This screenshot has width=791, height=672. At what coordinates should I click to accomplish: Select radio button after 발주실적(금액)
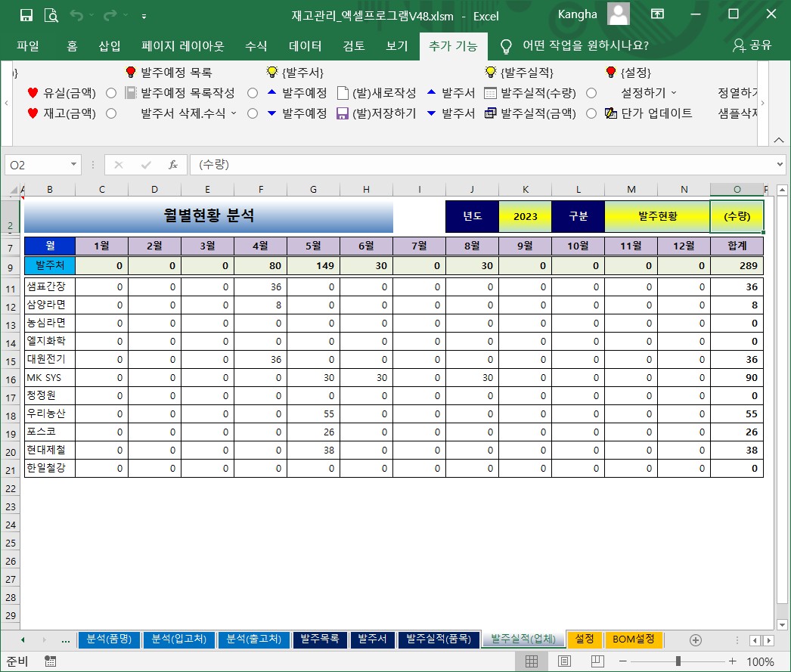(591, 113)
